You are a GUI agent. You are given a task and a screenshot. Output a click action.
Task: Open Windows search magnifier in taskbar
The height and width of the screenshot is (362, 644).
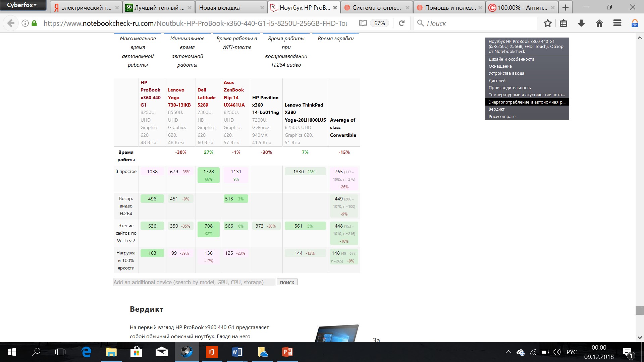(x=36, y=352)
